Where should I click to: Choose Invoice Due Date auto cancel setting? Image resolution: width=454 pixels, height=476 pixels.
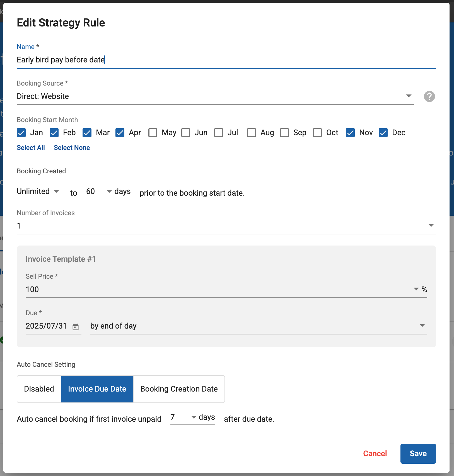pyautogui.click(x=97, y=389)
